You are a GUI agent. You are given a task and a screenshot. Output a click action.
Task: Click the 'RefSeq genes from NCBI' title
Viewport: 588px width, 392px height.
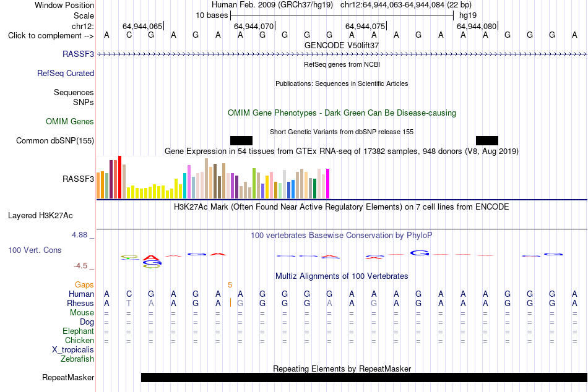342,64
